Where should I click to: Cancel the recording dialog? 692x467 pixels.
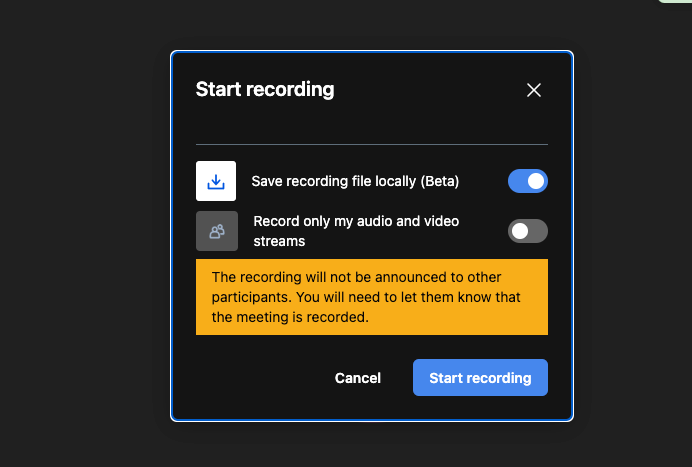[x=358, y=378]
